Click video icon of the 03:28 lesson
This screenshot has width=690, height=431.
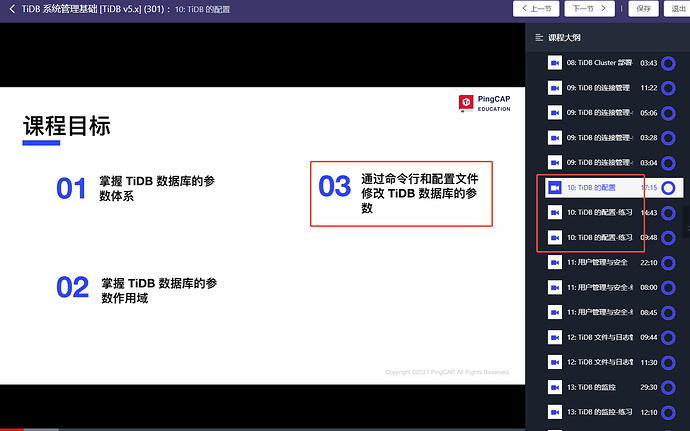click(554, 138)
